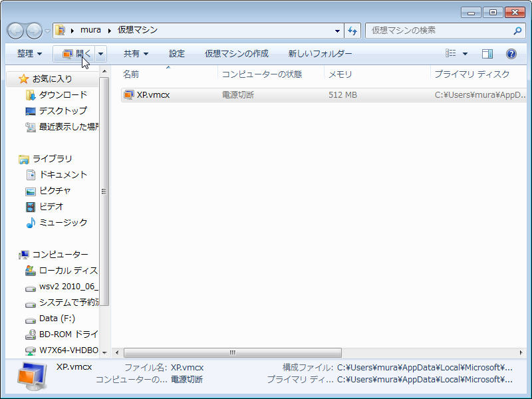This screenshot has height=399, width=532.
Task: Open ダウンロード in favorites
Action: click(x=63, y=95)
